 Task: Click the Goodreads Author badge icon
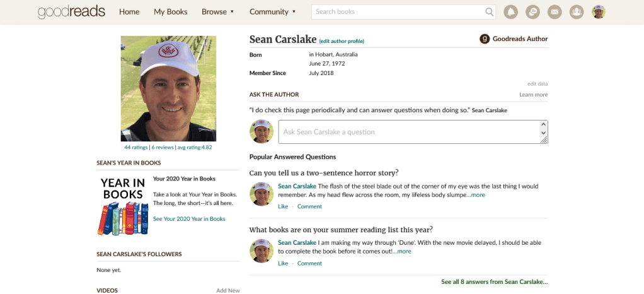(x=485, y=39)
